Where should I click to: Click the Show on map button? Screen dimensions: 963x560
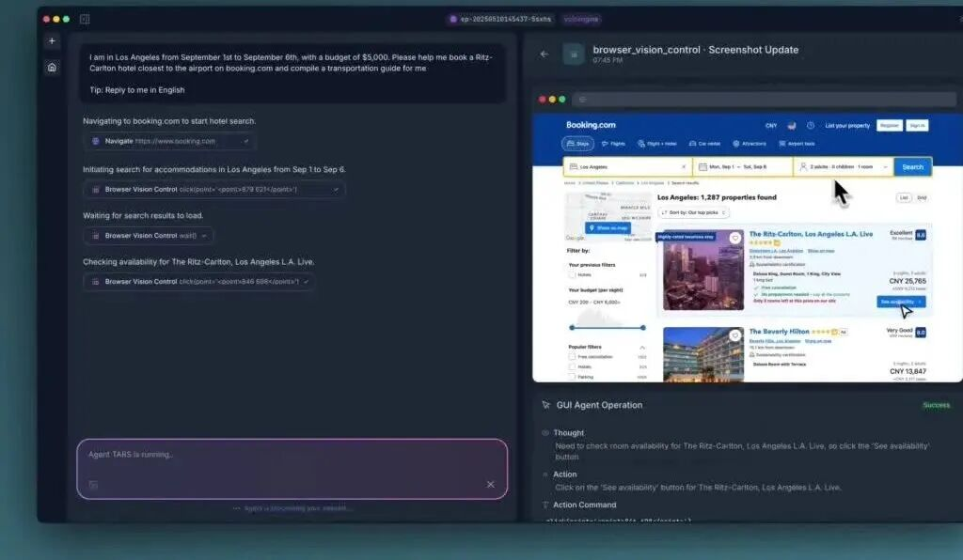608,228
